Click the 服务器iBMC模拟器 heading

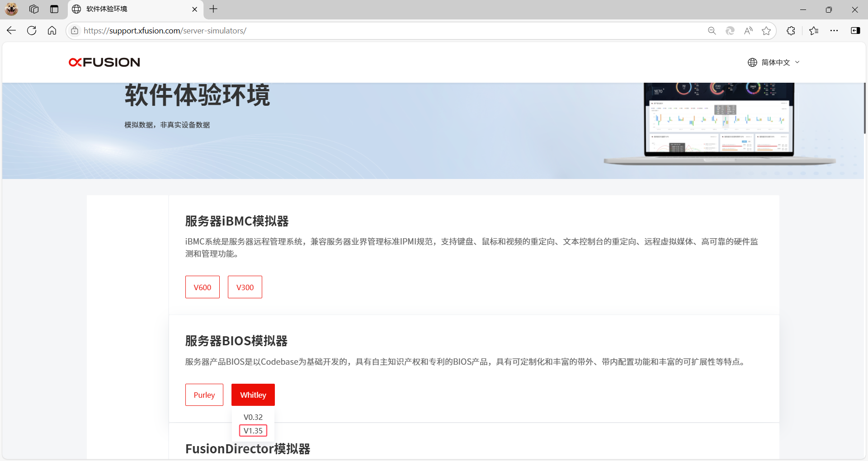click(237, 221)
